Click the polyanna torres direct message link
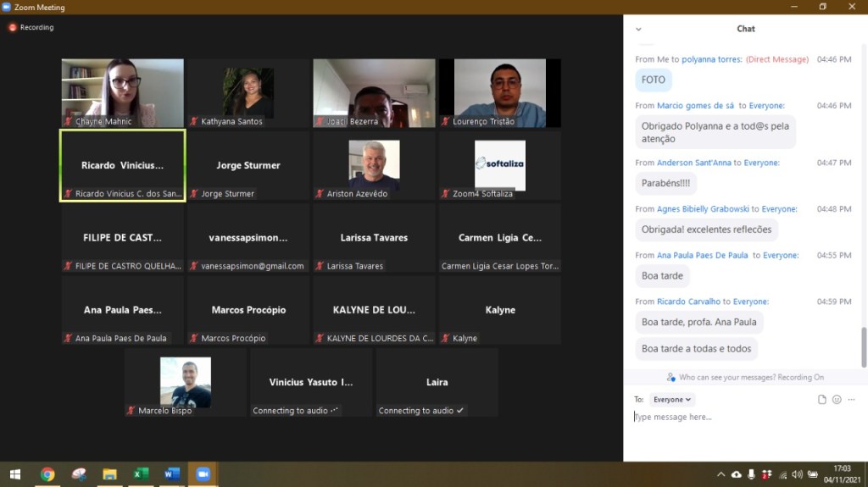Screen dimensions: 868x487 pyautogui.click(x=712, y=59)
